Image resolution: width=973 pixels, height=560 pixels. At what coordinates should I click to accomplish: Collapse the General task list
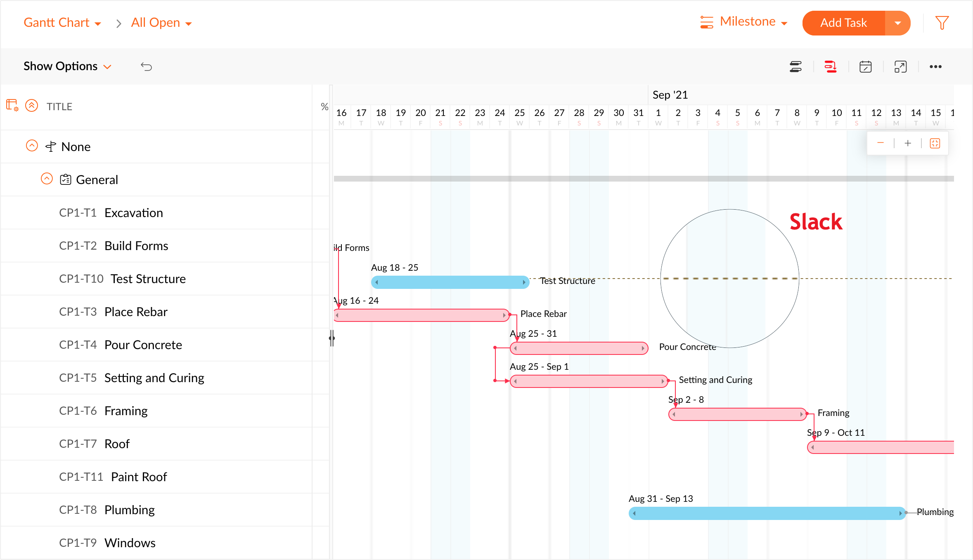point(47,179)
